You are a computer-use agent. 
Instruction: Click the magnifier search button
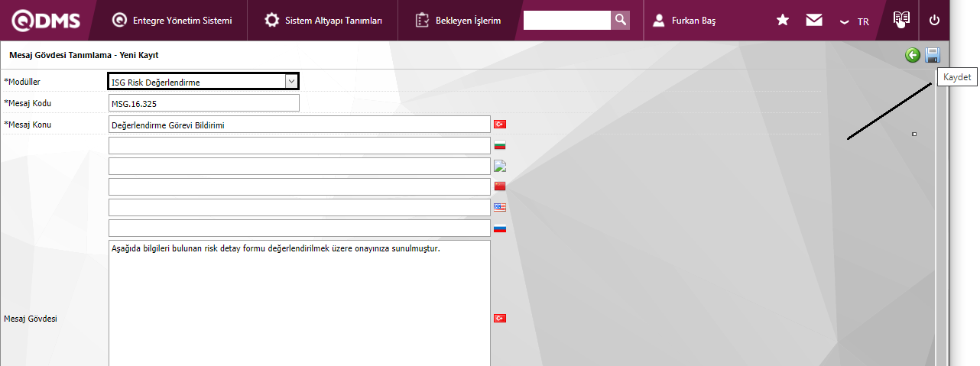pos(621,21)
